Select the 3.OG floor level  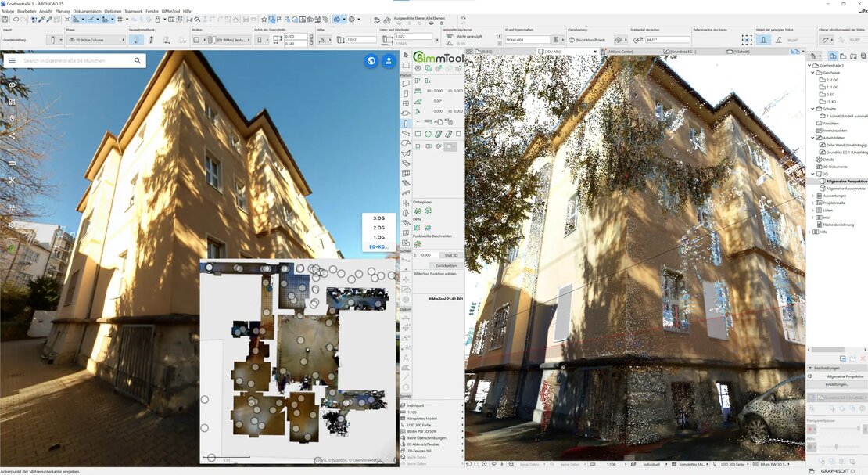pyautogui.click(x=378, y=218)
